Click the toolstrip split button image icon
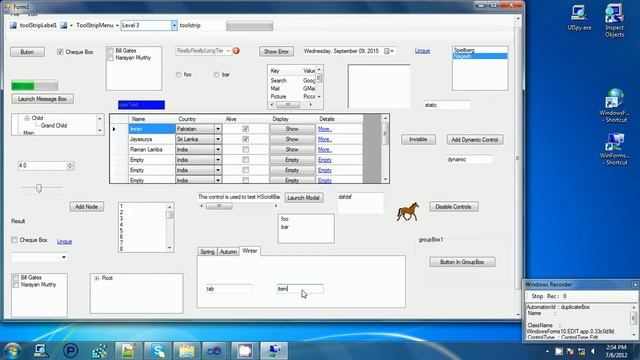Image resolution: width=640 pixels, height=360 pixels. 64,25
